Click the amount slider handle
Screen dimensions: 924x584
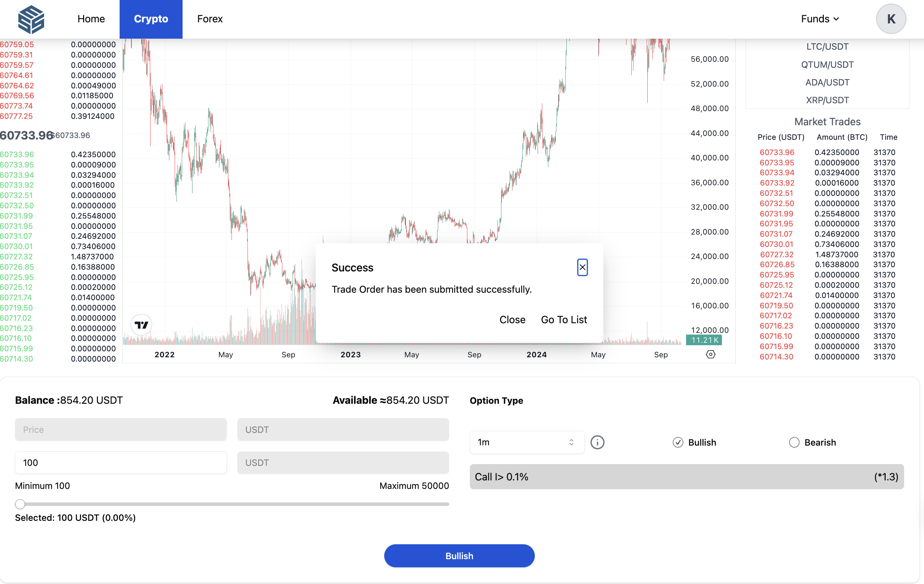coord(20,504)
